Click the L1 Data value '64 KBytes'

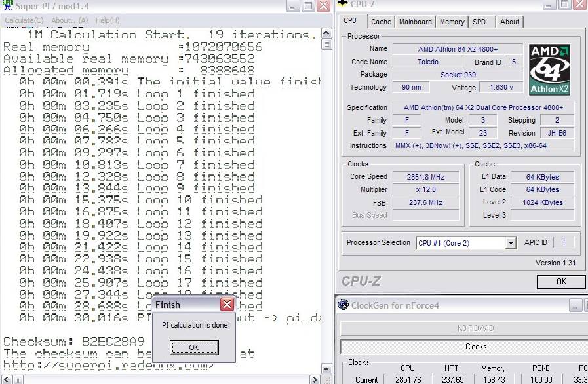pyautogui.click(x=542, y=177)
